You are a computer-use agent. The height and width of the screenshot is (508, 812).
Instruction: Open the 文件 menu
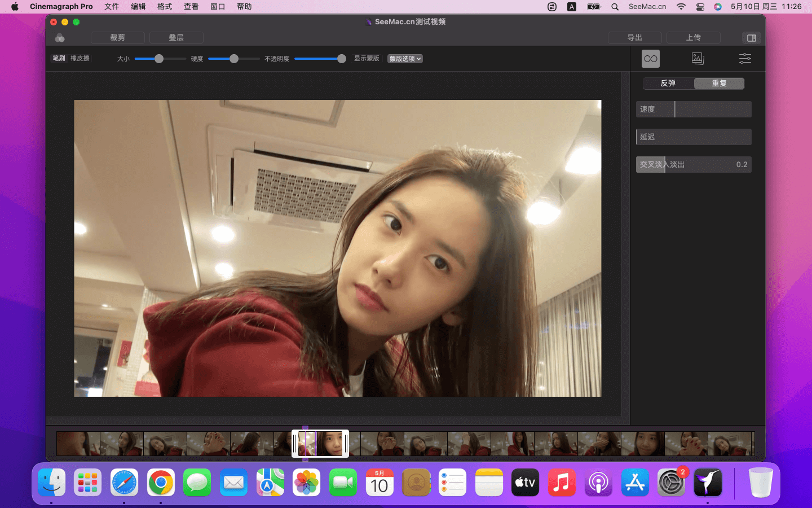point(112,7)
